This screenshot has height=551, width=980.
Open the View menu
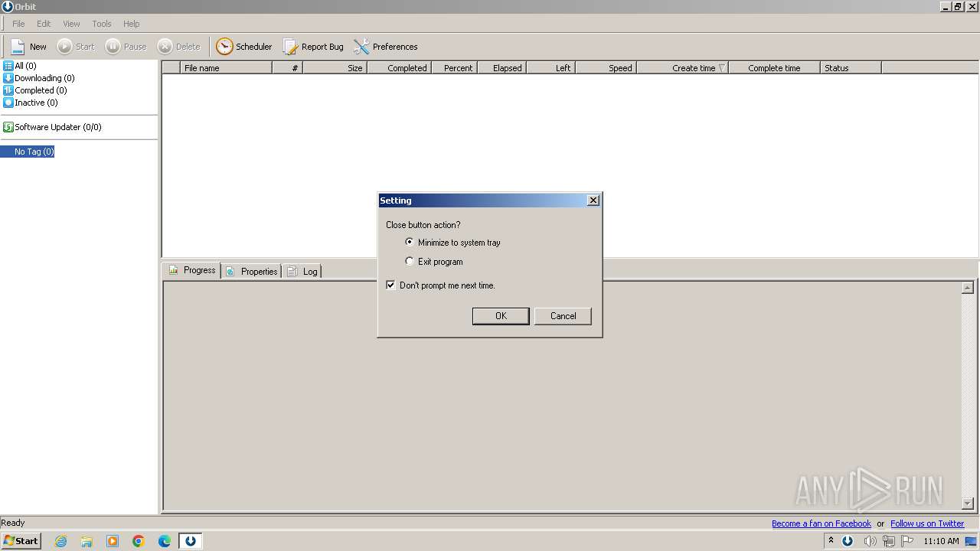pyautogui.click(x=71, y=24)
